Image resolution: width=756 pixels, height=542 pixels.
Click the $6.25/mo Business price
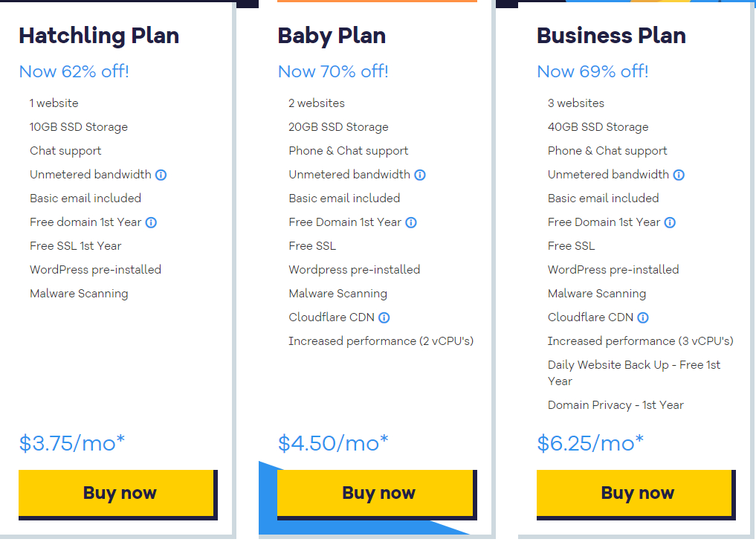[x=590, y=443]
